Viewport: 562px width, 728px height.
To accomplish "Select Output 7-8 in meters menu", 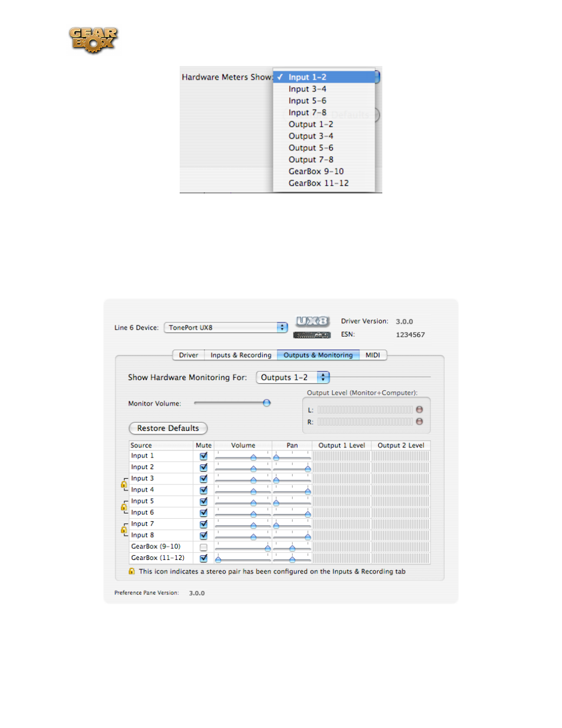I will (x=324, y=160).
